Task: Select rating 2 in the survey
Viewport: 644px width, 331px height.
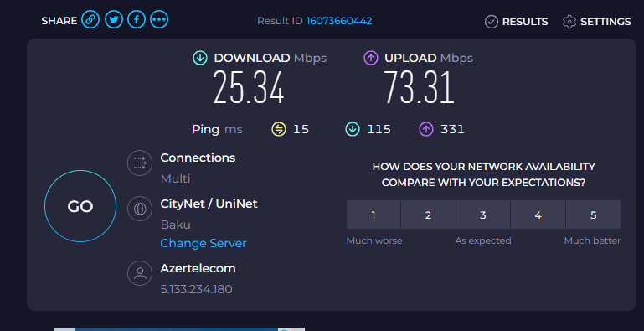Action: coord(428,215)
